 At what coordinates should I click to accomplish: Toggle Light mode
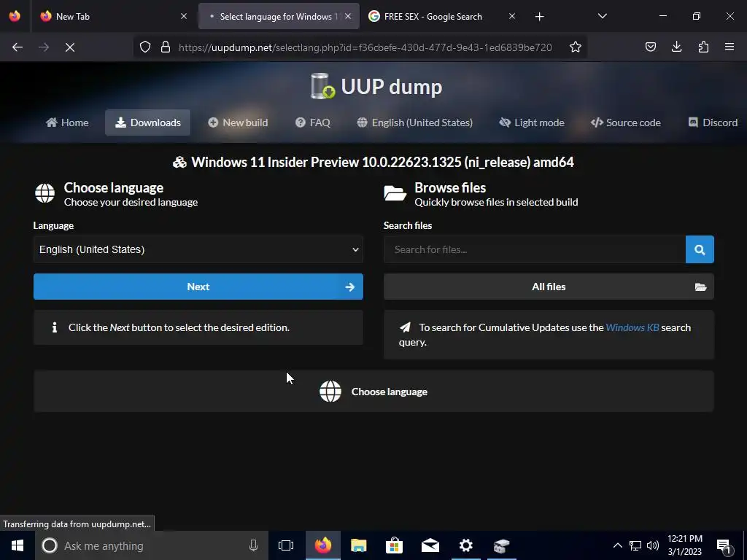pyautogui.click(x=532, y=122)
